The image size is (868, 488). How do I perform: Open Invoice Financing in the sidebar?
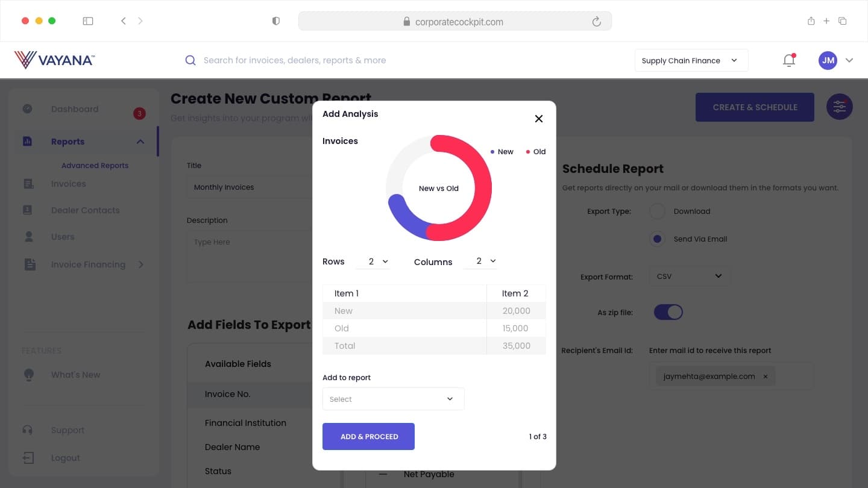tap(88, 264)
